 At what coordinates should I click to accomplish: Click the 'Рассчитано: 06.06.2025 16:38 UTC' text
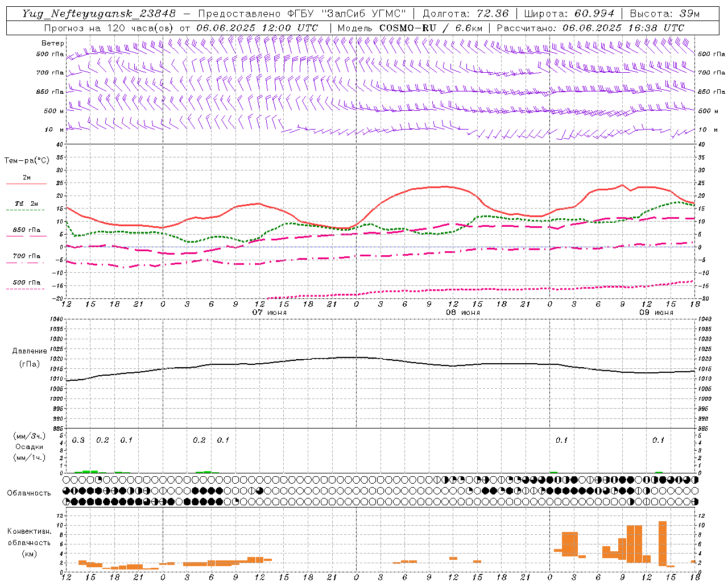[x=590, y=28]
